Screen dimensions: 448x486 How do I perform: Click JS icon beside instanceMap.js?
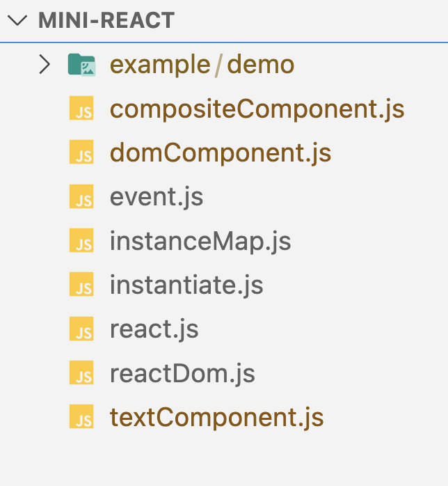[x=82, y=242]
